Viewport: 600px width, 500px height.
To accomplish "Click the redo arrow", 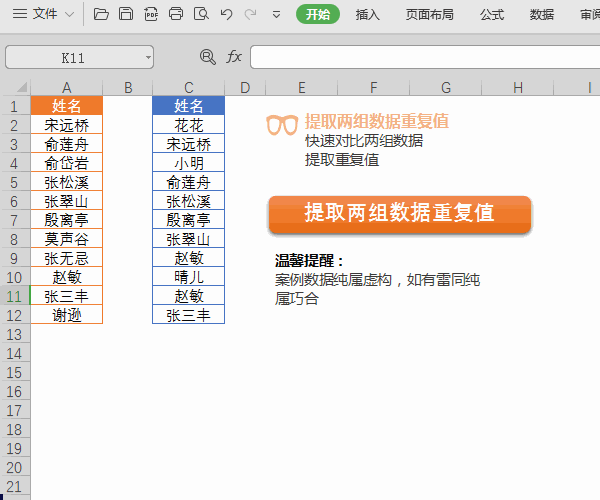I will coord(251,15).
